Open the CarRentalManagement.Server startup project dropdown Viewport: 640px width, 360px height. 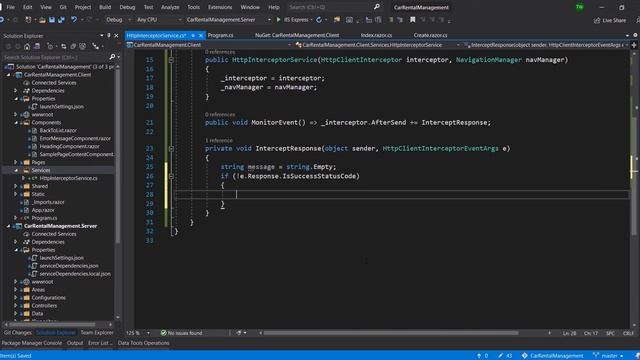point(229,20)
